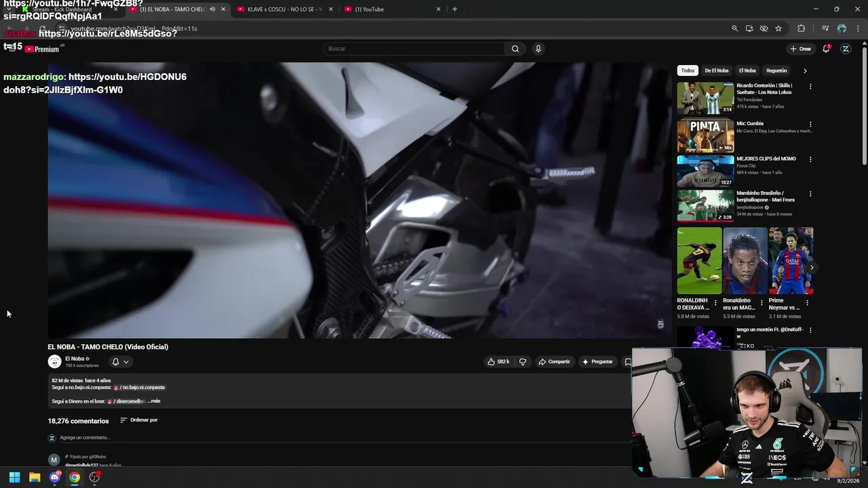Click the El Noba channel avatar
Viewport: 868px width, 488px height.
coord(54,362)
